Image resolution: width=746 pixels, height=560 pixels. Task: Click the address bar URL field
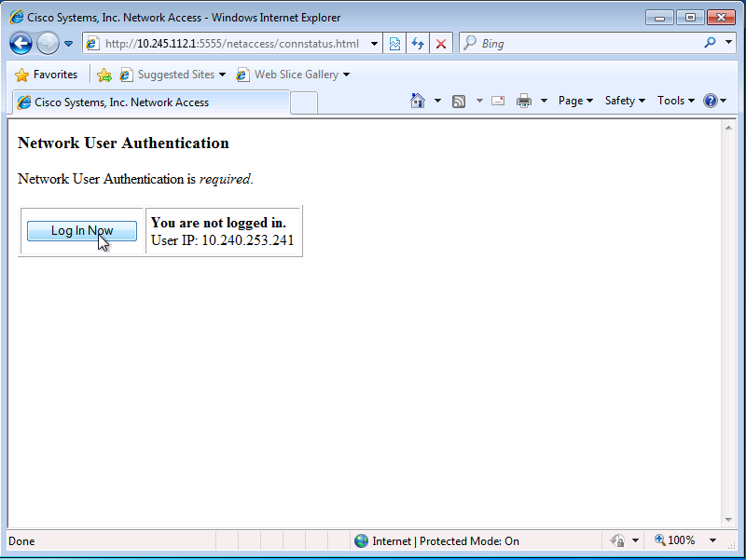pos(231,44)
